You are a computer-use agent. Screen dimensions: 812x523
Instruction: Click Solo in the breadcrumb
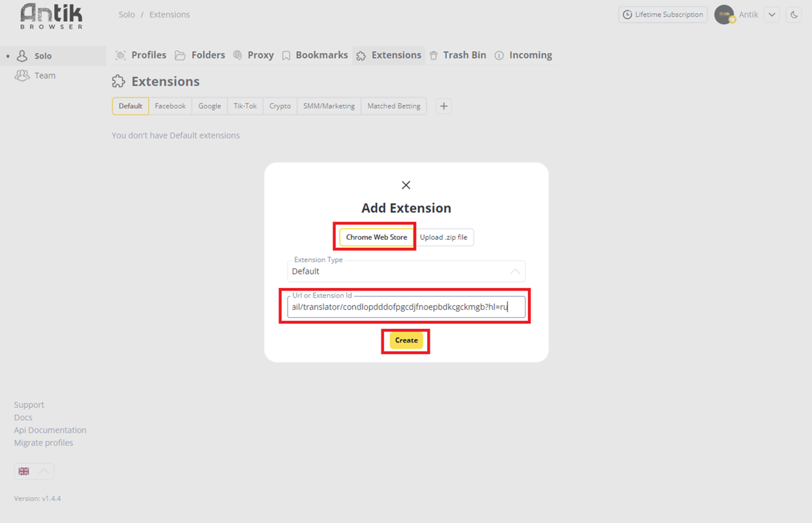(x=126, y=14)
